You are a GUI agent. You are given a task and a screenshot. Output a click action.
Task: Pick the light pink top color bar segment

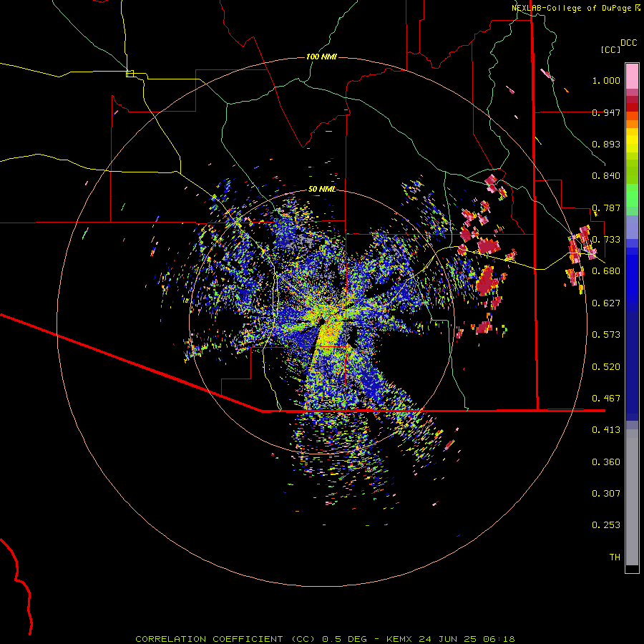(632, 77)
